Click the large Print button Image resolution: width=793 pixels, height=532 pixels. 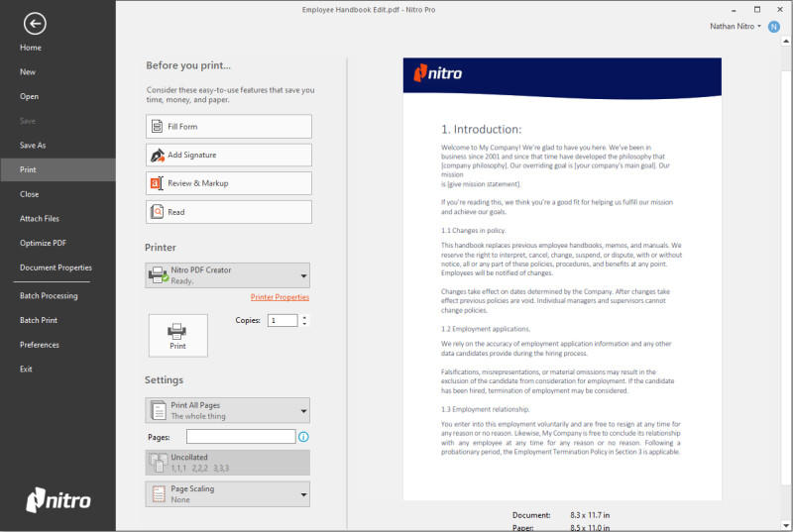tap(177, 335)
